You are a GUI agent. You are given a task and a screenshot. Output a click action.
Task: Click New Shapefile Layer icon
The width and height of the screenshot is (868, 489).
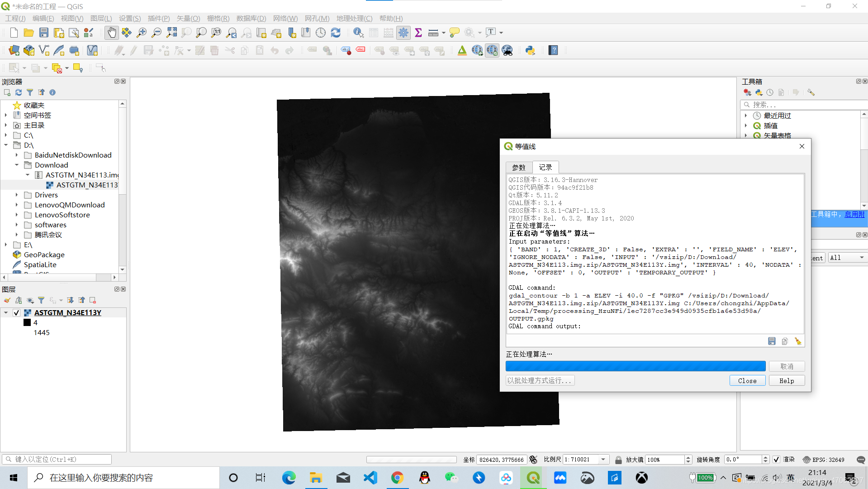(44, 50)
